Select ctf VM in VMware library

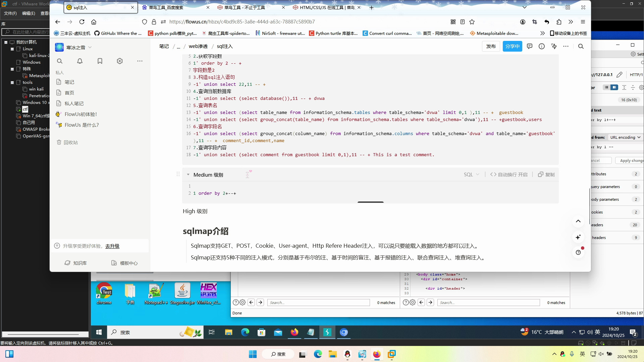tap(25, 109)
